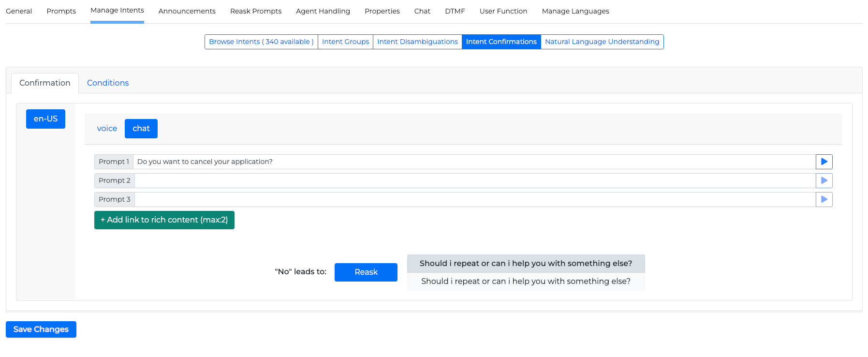The width and height of the screenshot is (868, 357).
Task: Open the Confirmation tab
Action: (44, 83)
